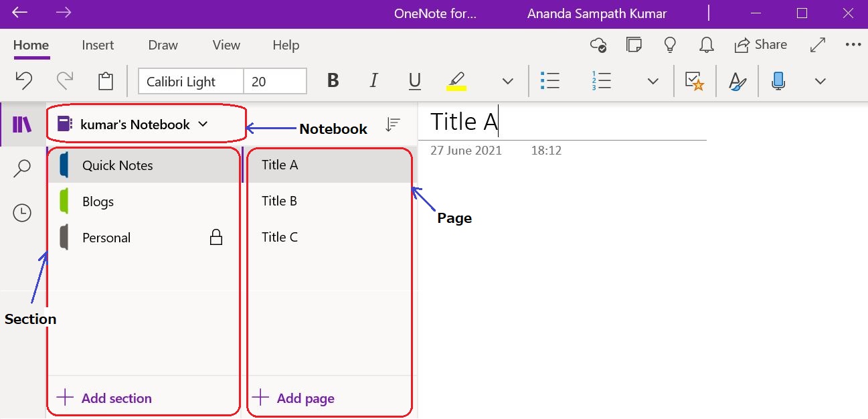Click the sort pages icon
This screenshot has height=419, width=868.
tap(393, 124)
